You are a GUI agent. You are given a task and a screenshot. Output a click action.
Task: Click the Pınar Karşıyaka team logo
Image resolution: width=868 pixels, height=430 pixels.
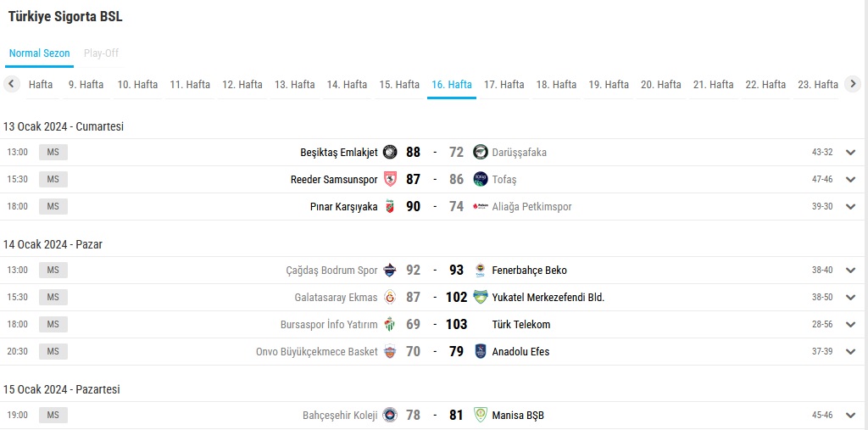(390, 207)
